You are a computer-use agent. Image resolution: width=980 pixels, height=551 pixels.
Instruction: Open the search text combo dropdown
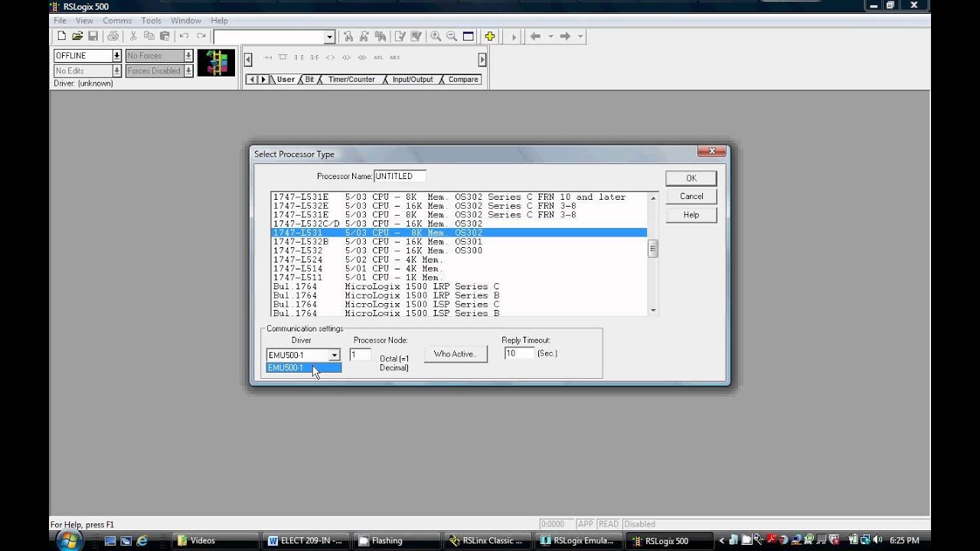pyautogui.click(x=330, y=37)
